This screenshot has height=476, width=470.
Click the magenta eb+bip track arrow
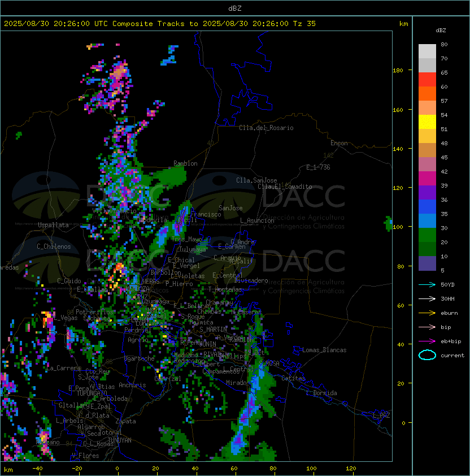pos(427,341)
